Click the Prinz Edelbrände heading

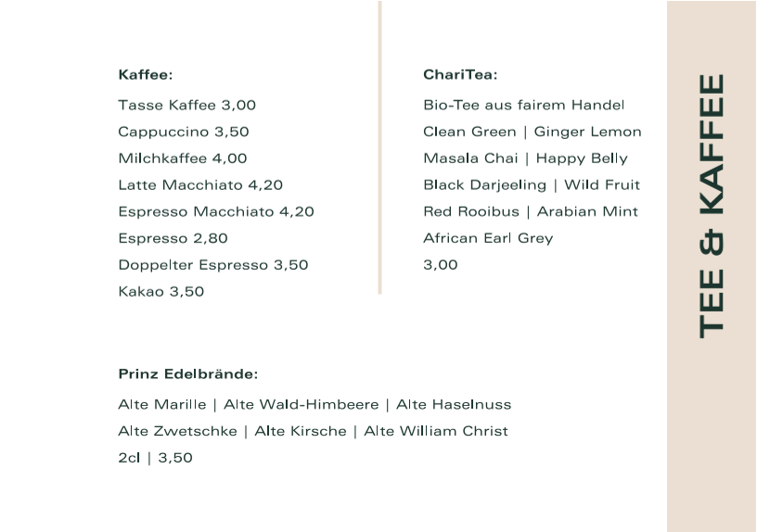click(x=187, y=374)
